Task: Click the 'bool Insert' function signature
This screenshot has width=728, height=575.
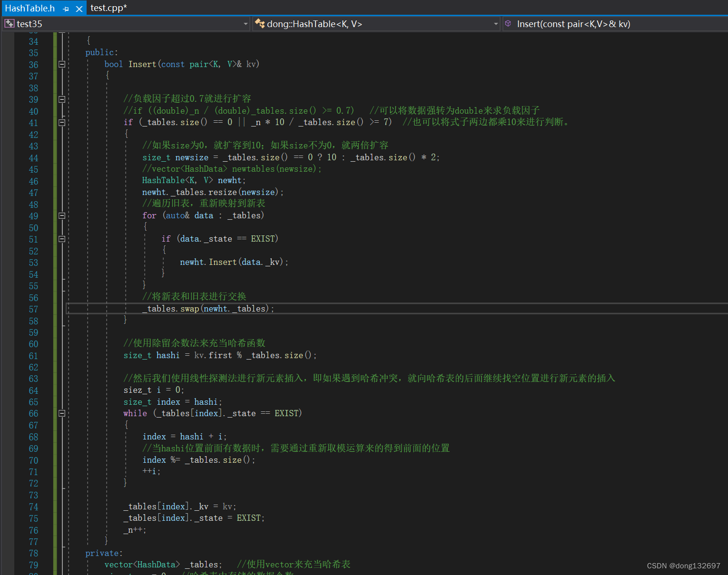Action: pyautogui.click(x=182, y=64)
